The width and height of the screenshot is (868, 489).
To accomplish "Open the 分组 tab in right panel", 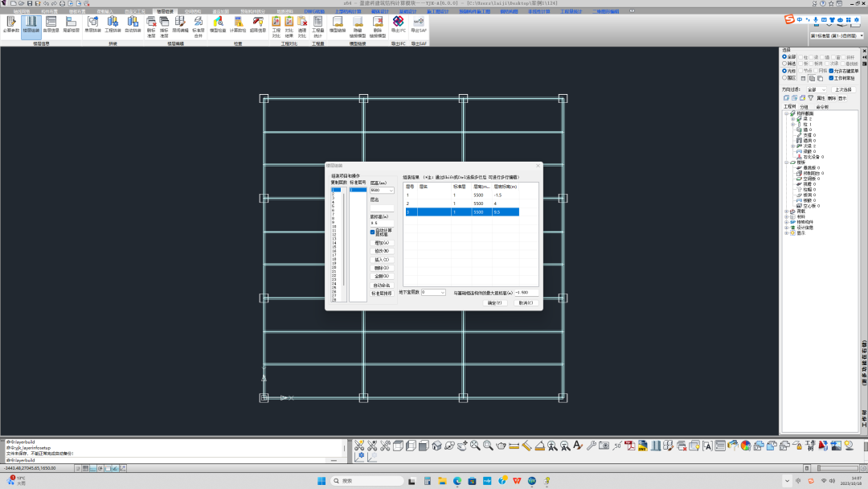I will pos(804,107).
